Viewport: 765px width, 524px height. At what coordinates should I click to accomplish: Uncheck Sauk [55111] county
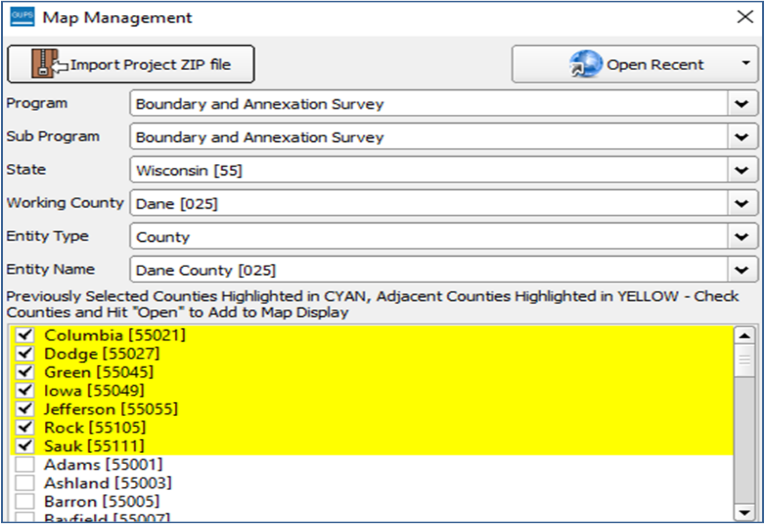pyautogui.click(x=25, y=446)
